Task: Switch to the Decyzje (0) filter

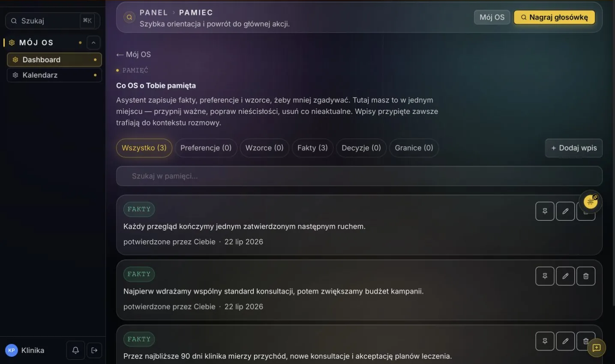Action: 361,148
